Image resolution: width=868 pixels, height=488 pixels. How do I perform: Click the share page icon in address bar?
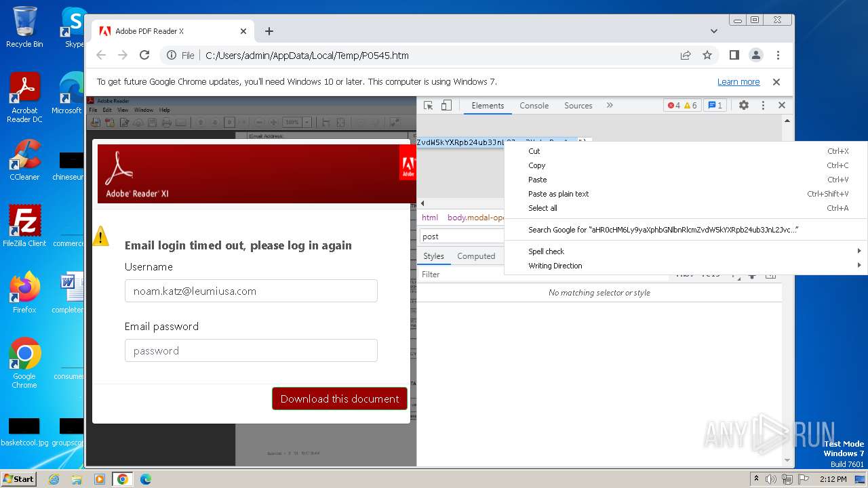[x=686, y=55]
